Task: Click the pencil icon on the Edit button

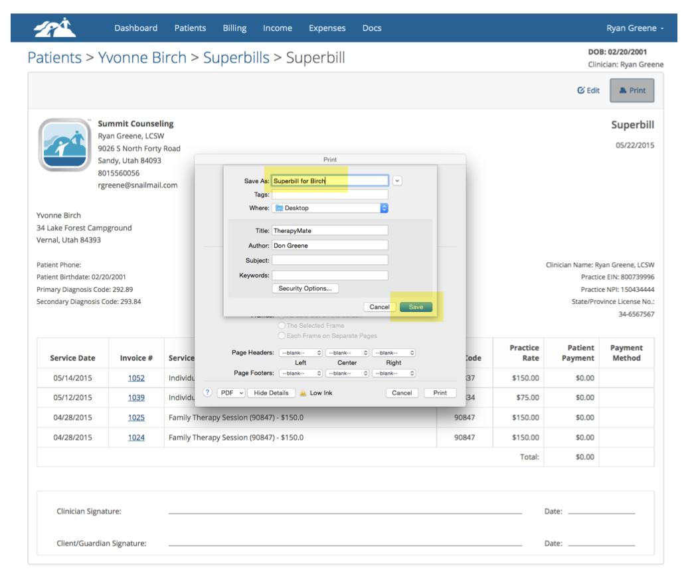Action: tap(582, 90)
